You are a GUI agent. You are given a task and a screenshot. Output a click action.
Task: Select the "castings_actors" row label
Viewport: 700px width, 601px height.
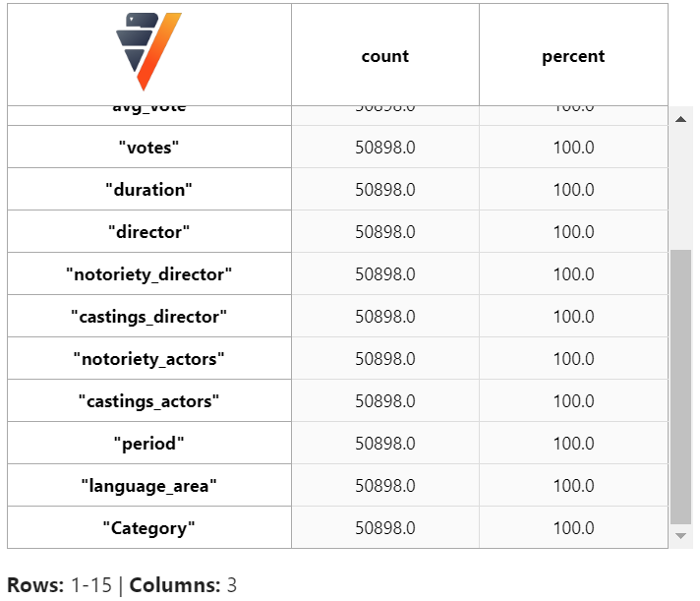tap(148, 401)
